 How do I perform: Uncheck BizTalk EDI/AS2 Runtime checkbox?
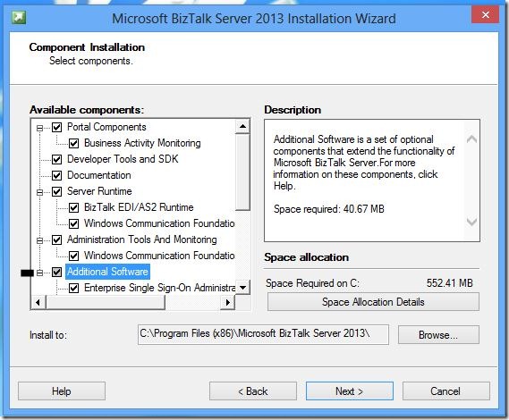[x=73, y=207]
